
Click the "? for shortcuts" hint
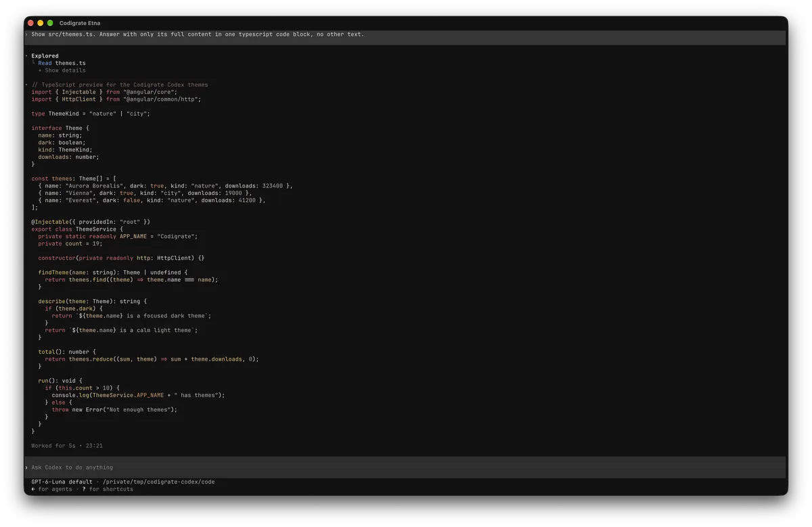[108, 489]
